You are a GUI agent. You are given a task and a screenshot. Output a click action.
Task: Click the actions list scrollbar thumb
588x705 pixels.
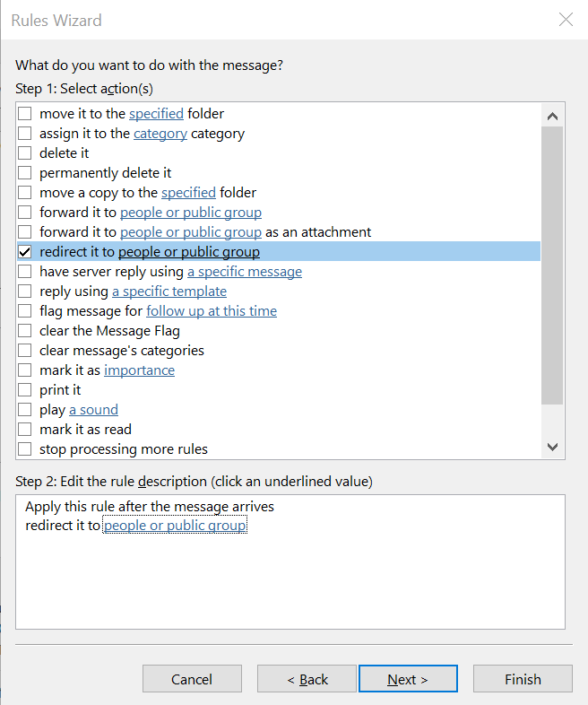pyautogui.click(x=552, y=265)
